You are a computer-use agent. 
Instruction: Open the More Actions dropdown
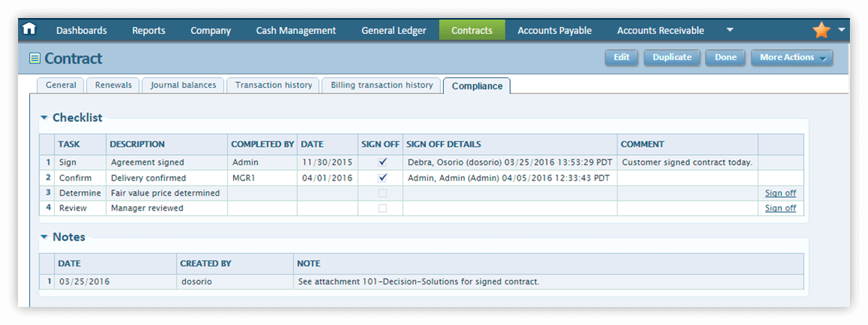[791, 57]
